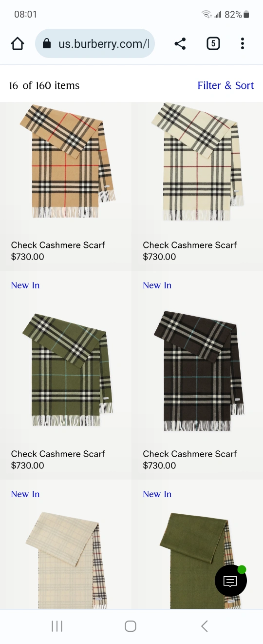Select the beige check cashmere scarf image
The height and width of the screenshot is (644, 263).
(66, 161)
